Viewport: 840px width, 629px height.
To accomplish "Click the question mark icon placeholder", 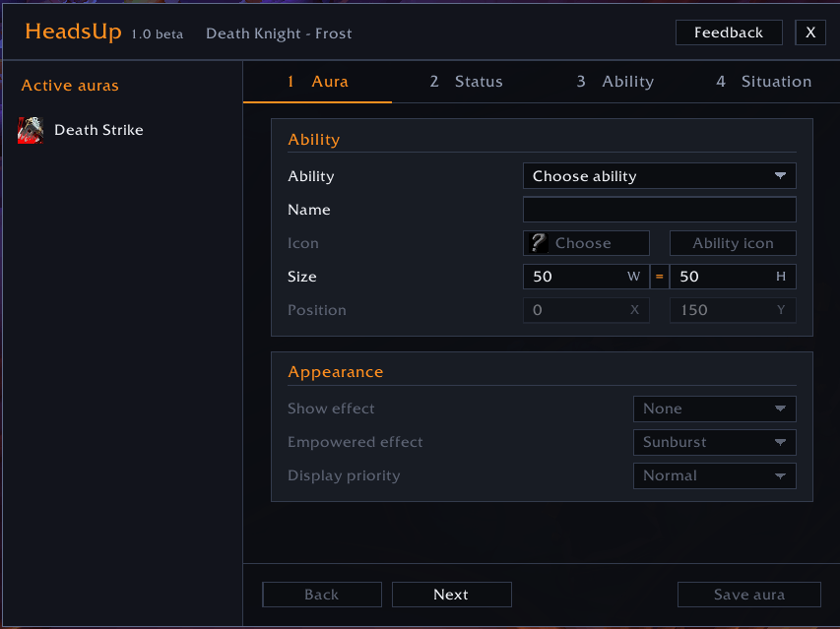I will (538, 243).
